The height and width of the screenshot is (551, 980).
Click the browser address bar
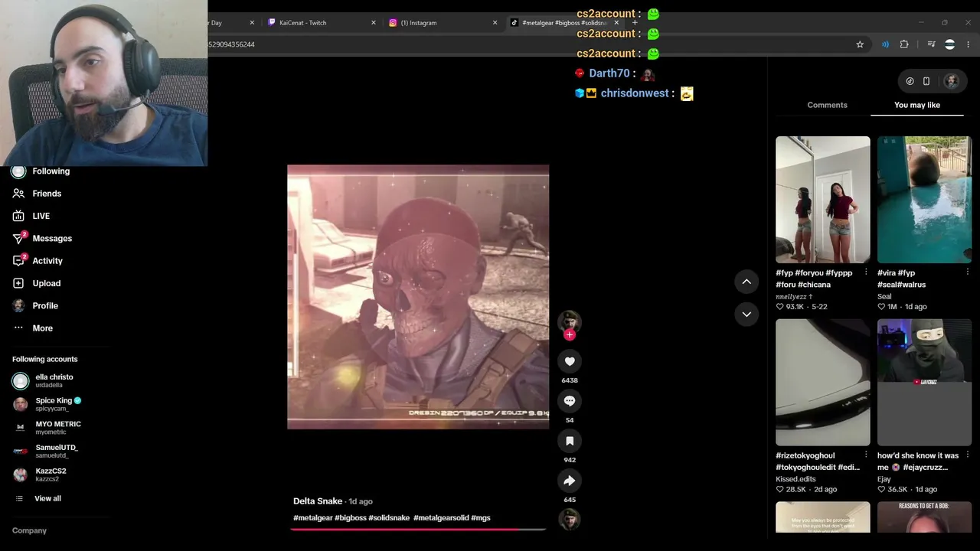point(528,44)
